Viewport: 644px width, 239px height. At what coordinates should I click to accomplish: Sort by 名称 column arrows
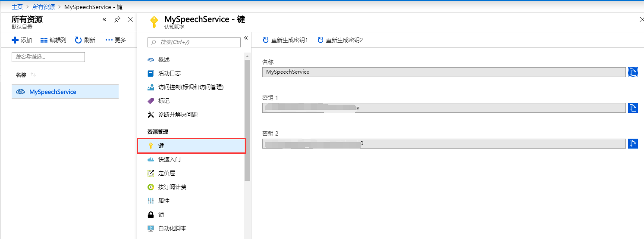(x=33, y=75)
